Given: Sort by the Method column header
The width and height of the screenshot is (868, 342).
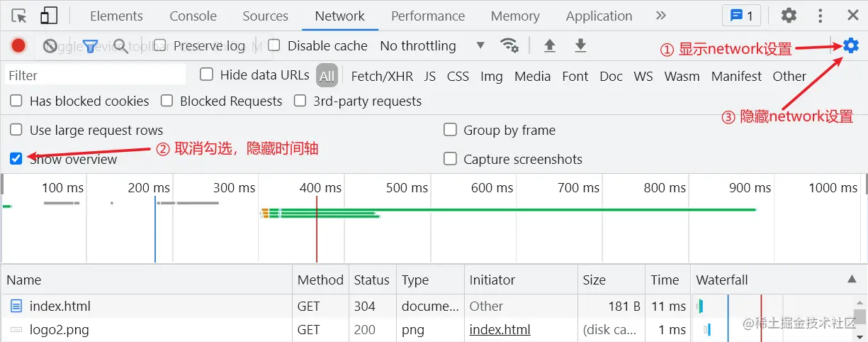Looking at the screenshot, I should [x=320, y=280].
